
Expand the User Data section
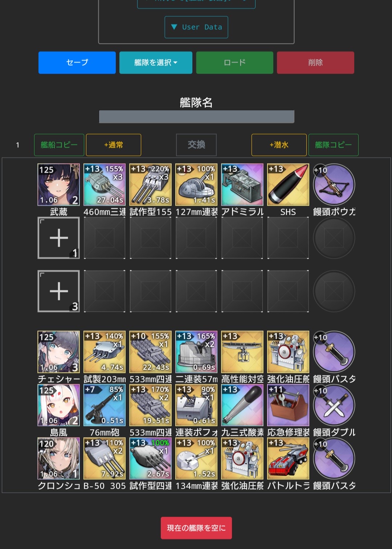pos(196,27)
